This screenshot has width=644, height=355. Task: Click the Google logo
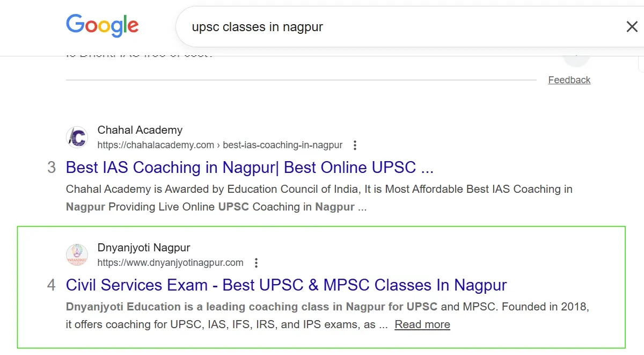pyautogui.click(x=102, y=26)
